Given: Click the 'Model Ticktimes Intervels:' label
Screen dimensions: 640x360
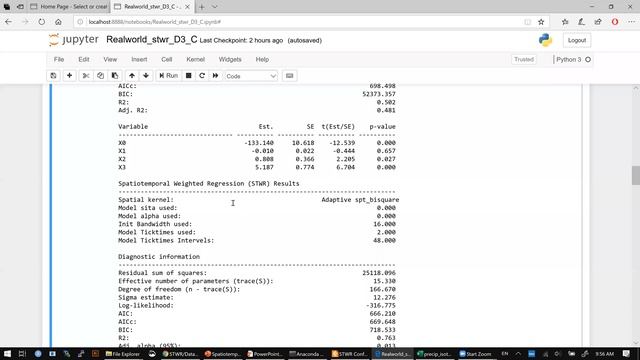Looking at the screenshot, I should [x=166, y=240].
